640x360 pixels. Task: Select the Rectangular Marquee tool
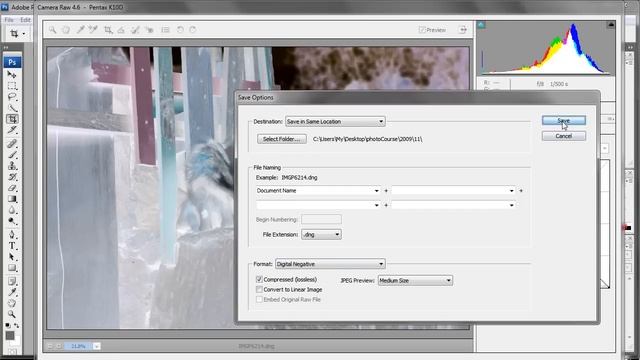click(x=12, y=86)
